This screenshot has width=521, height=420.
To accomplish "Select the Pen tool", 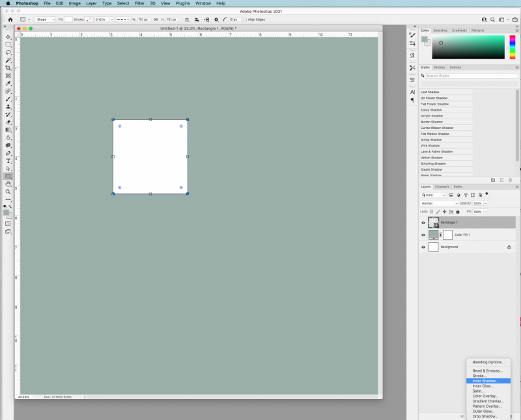I will 8,153.
